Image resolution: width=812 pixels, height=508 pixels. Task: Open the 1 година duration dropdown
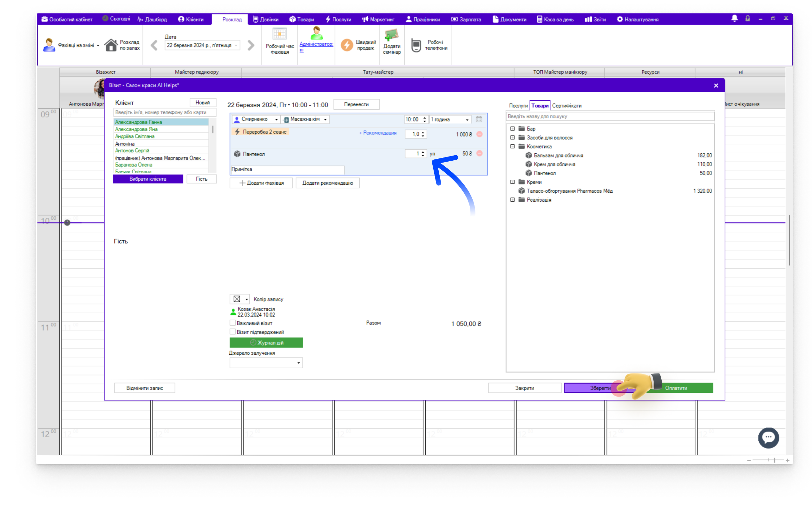(467, 120)
